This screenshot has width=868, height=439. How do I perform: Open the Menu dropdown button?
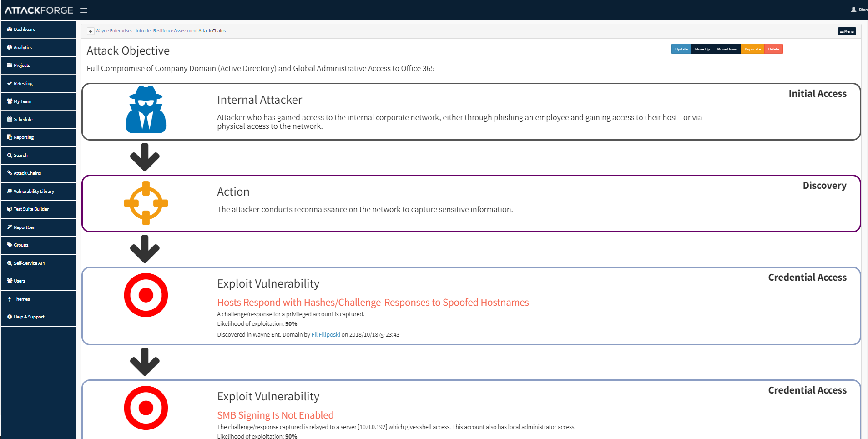tap(847, 31)
